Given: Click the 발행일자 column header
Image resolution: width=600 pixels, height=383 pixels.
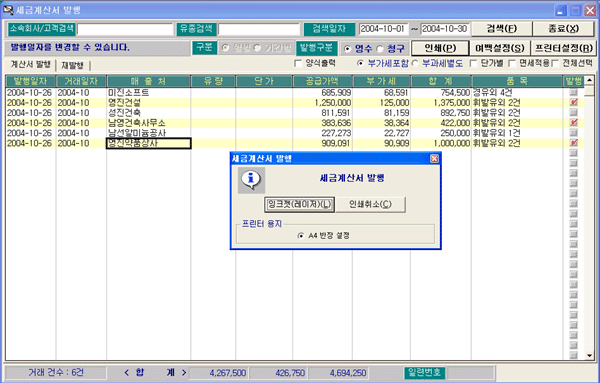Looking at the screenshot, I should 30,81.
